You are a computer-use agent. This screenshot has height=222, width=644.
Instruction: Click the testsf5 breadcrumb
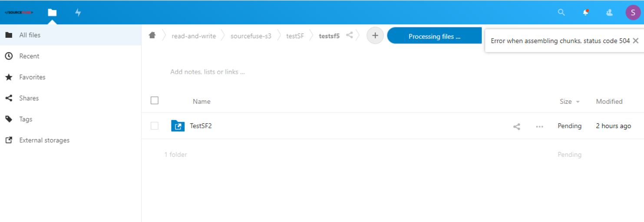[x=329, y=36]
